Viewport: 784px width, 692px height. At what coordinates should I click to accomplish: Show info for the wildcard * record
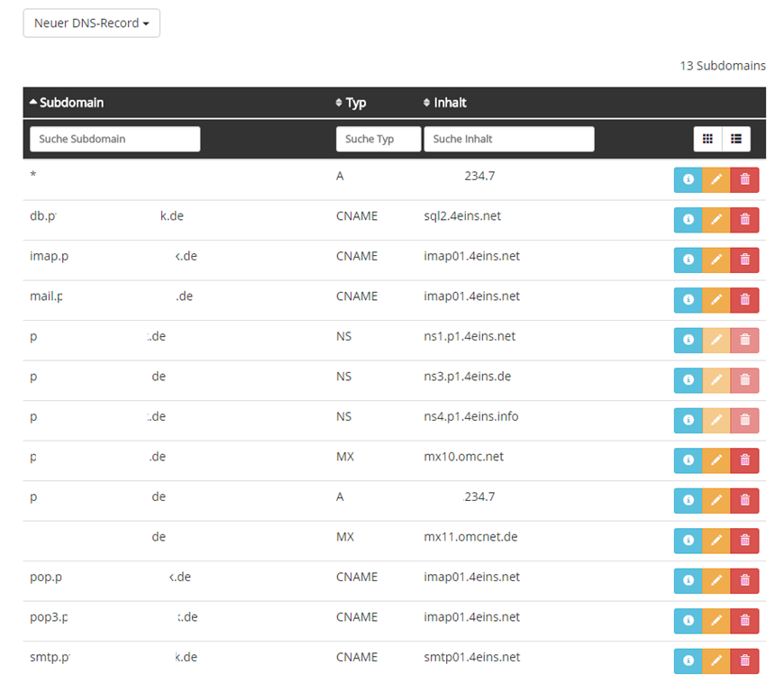point(688,180)
